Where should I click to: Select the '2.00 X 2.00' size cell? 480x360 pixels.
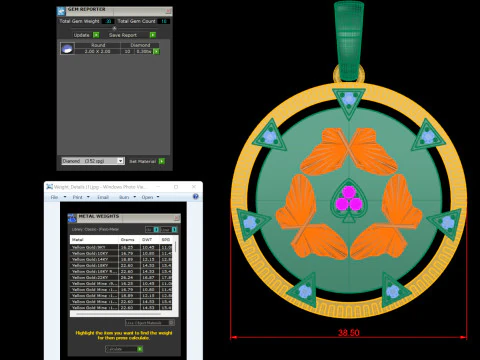click(x=97, y=51)
